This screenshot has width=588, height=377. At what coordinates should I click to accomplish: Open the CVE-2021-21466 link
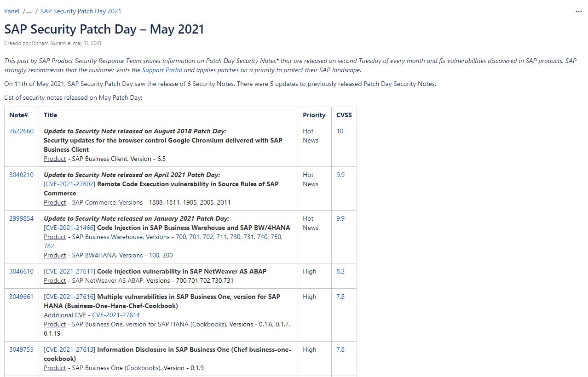pyautogui.click(x=69, y=228)
